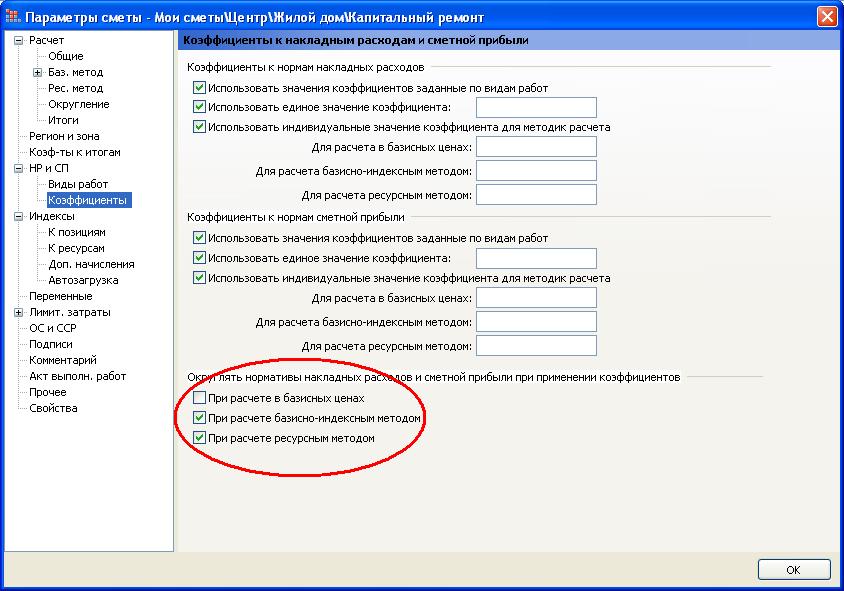Select Лимит. затраты tree item
This screenshot has width=844, height=591.
point(70,312)
